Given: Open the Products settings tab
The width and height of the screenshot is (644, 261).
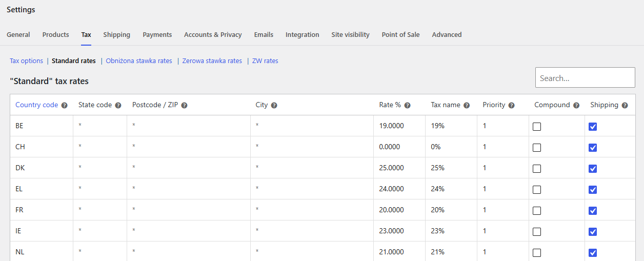Looking at the screenshot, I should coord(55,35).
